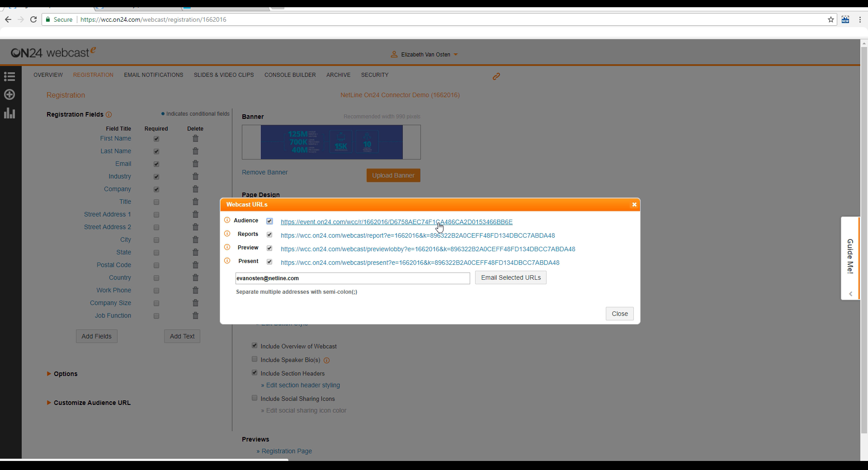Select the Registration tab

pos(93,75)
